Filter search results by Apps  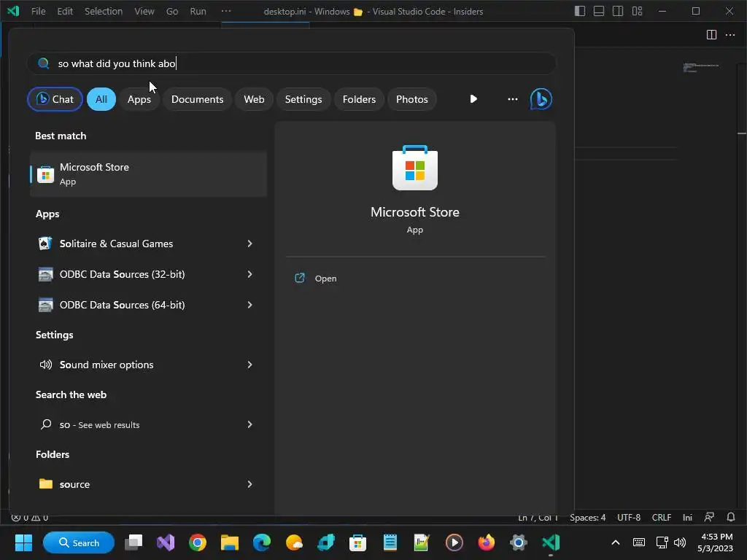click(x=139, y=99)
